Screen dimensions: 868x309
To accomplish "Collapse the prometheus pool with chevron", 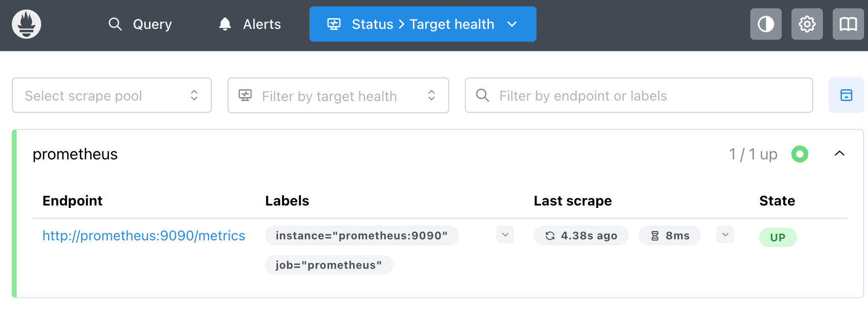I will tap(840, 154).
